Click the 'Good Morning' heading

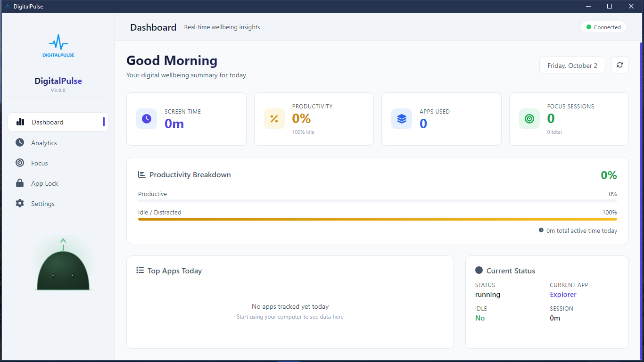click(172, 60)
